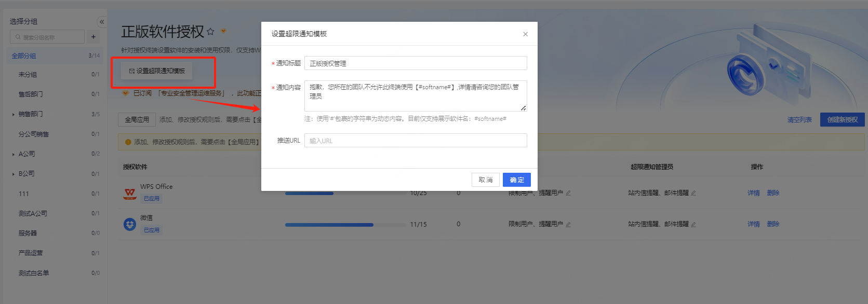Collapse the group sidebar with the double-chevron icon
This screenshot has width=868, height=304.
102,22
